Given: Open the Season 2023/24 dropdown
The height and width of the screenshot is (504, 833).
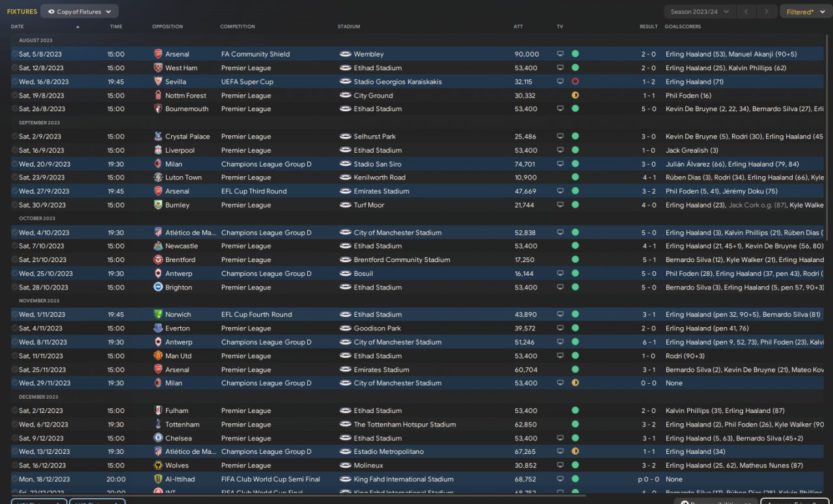Looking at the screenshot, I should 700,12.
